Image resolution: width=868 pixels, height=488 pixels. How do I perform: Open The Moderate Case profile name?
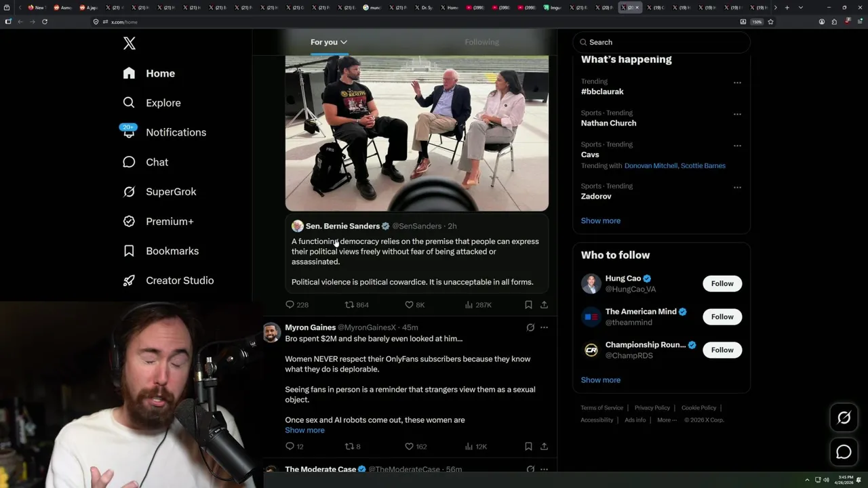pyautogui.click(x=320, y=469)
